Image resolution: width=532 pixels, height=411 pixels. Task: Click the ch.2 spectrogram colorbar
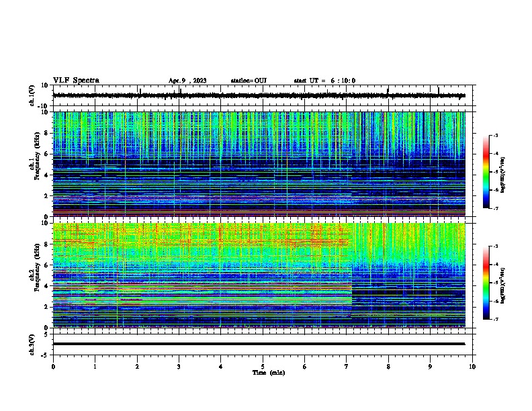pos(486,283)
